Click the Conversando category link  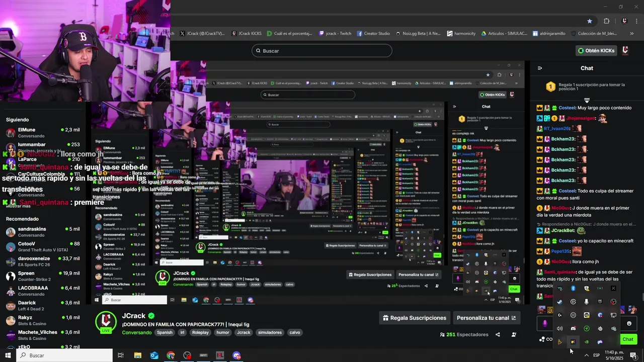136,332
